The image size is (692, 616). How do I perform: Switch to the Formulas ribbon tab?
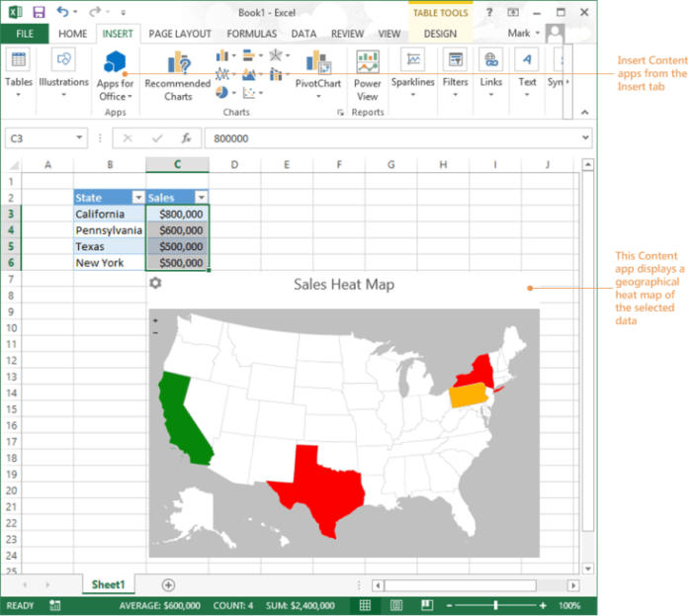click(251, 34)
